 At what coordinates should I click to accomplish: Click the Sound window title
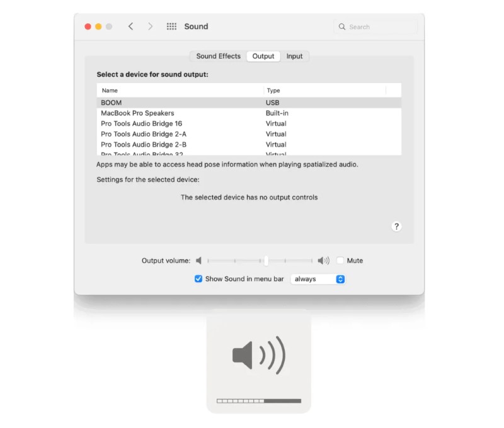coord(196,26)
